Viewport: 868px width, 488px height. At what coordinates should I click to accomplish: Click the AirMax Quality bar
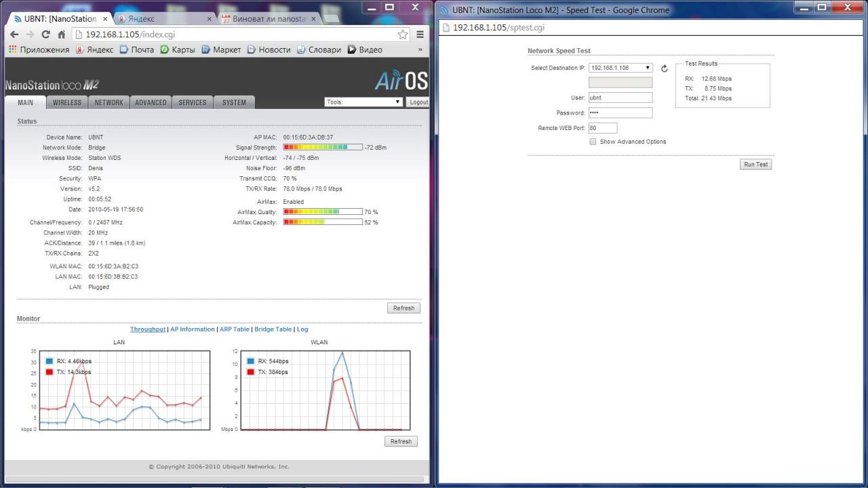[x=323, y=212]
